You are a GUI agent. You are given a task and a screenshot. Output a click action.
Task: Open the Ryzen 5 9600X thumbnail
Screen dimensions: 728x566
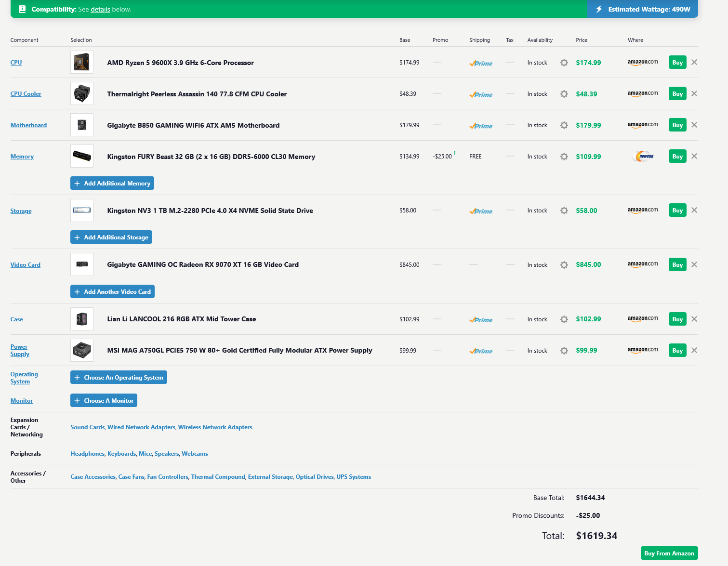click(x=82, y=62)
